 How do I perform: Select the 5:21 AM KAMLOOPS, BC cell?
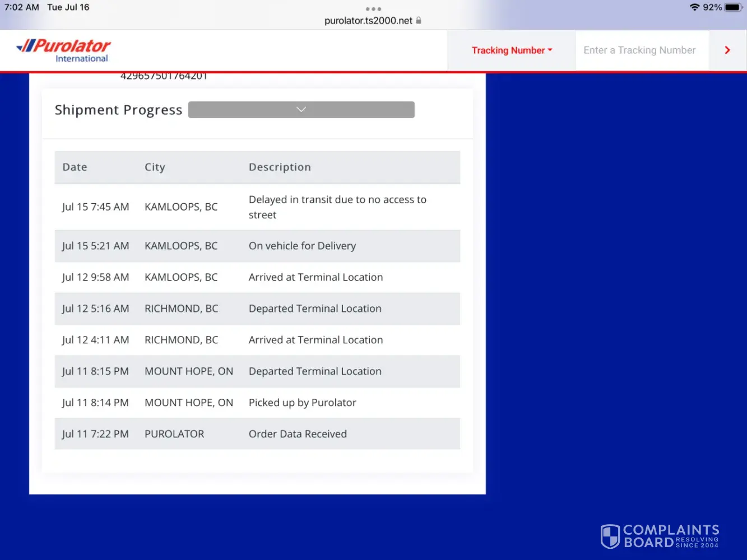pos(181,246)
